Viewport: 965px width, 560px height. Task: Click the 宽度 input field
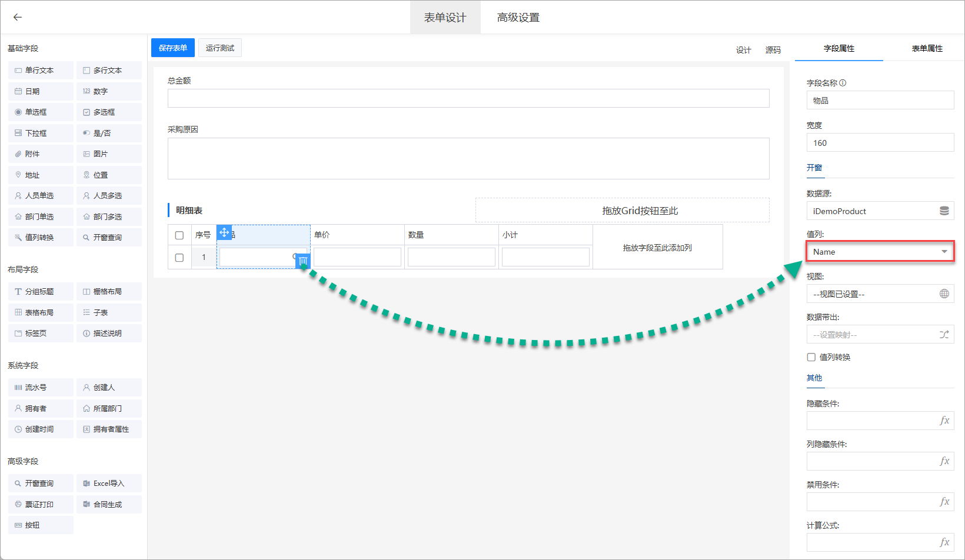880,143
